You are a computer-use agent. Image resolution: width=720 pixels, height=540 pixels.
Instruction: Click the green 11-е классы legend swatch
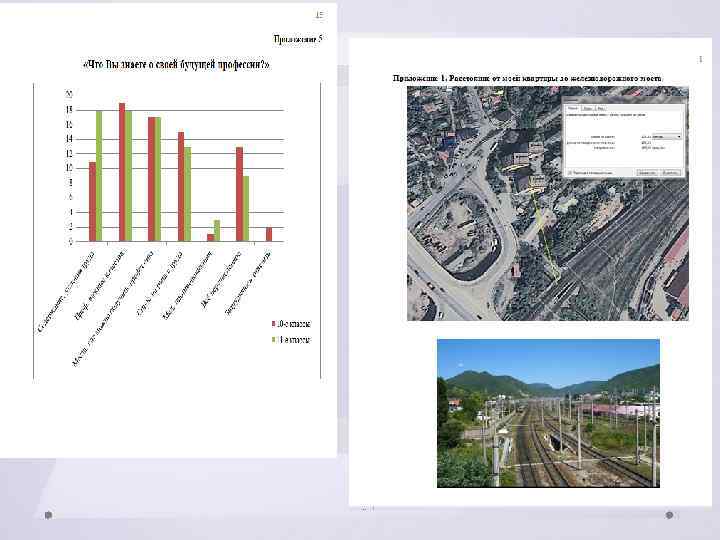coord(274,340)
